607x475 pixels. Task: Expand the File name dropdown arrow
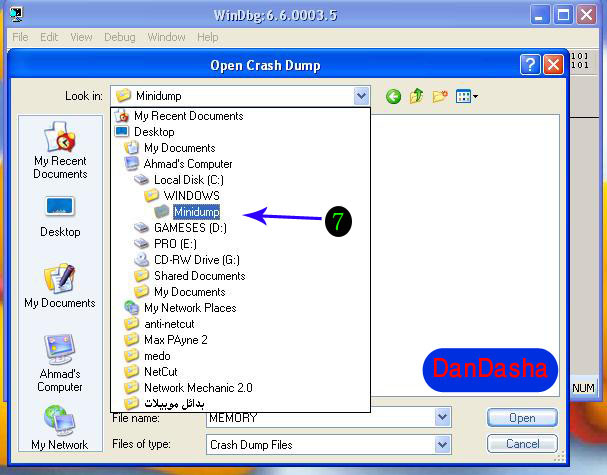tap(442, 417)
